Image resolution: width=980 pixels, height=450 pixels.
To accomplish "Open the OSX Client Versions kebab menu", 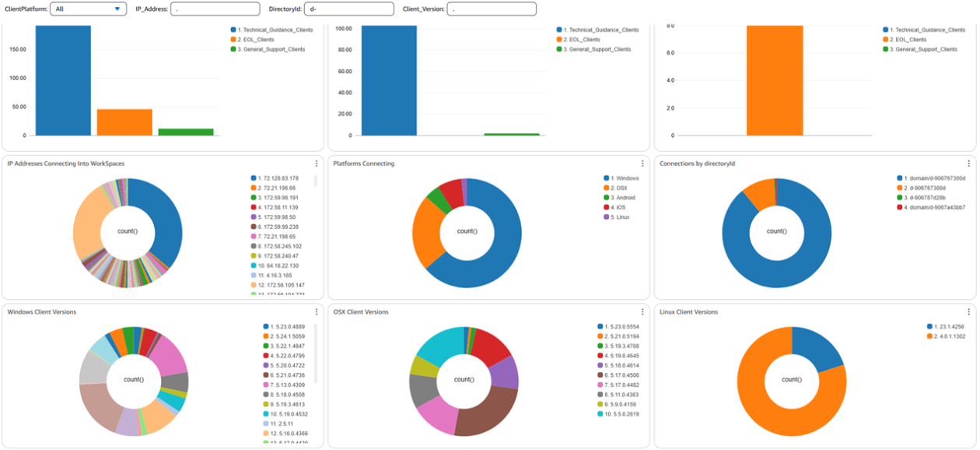I will 641,312.
